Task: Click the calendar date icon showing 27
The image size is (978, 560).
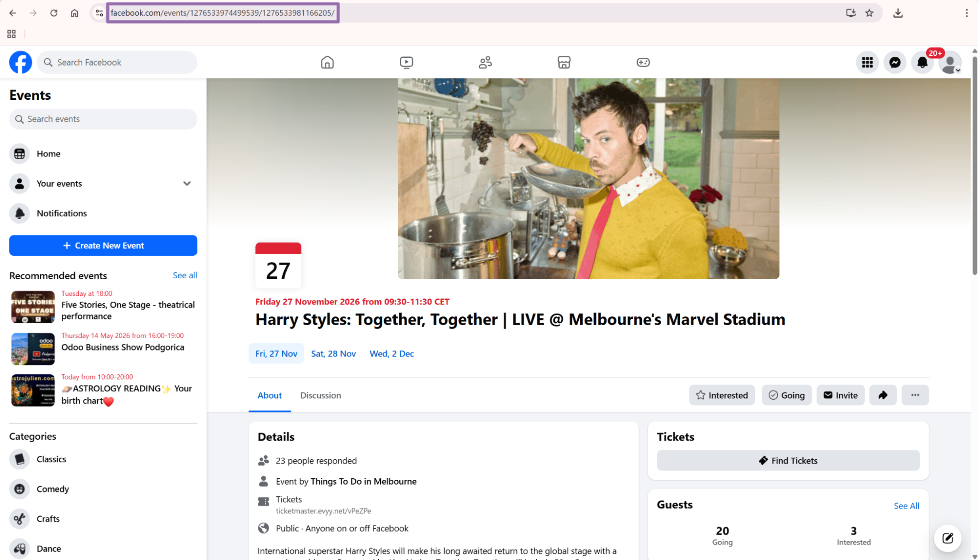Action: click(x=278, y=266)
